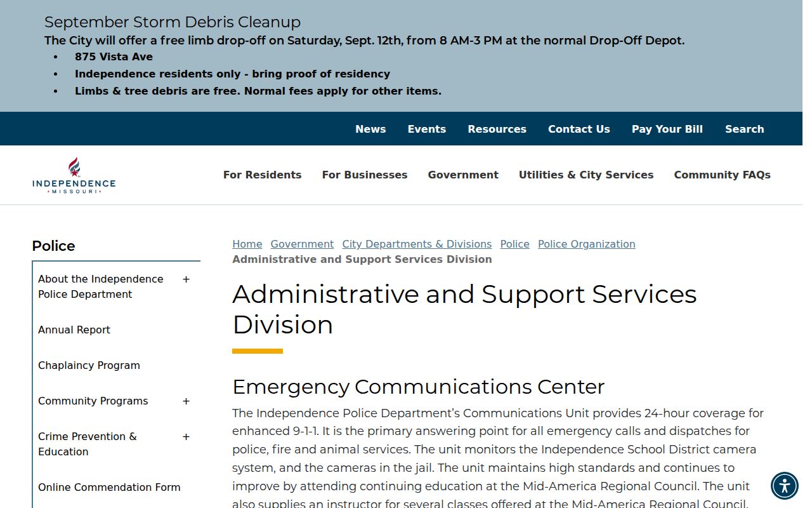Click the Administrative and Support Services Division title

point(464,309)
